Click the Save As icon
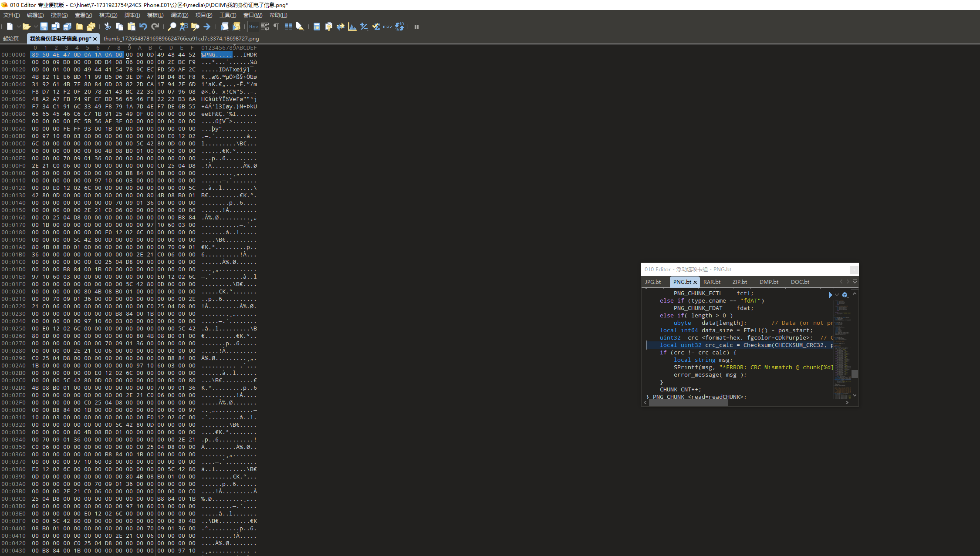Image resolution: width=980 pixels, height=556 pixels. click(x=55, y=27)
